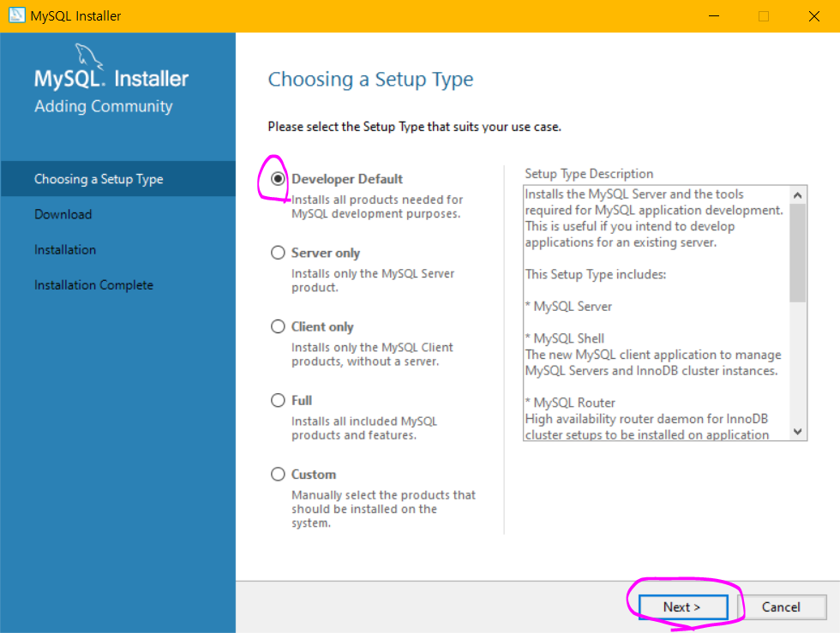This screenshot has height=633, width=840.
Task: Cancel the MySQL installation
Action: 782,607
